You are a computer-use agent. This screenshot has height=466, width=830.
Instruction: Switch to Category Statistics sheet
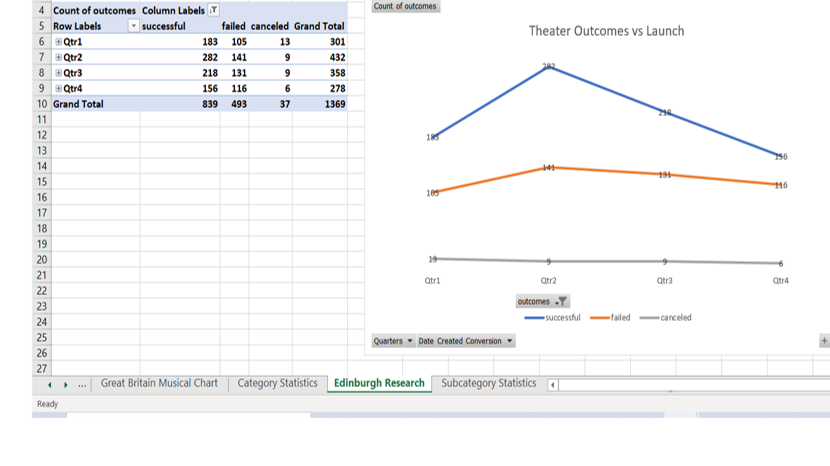tap(277, 383)
